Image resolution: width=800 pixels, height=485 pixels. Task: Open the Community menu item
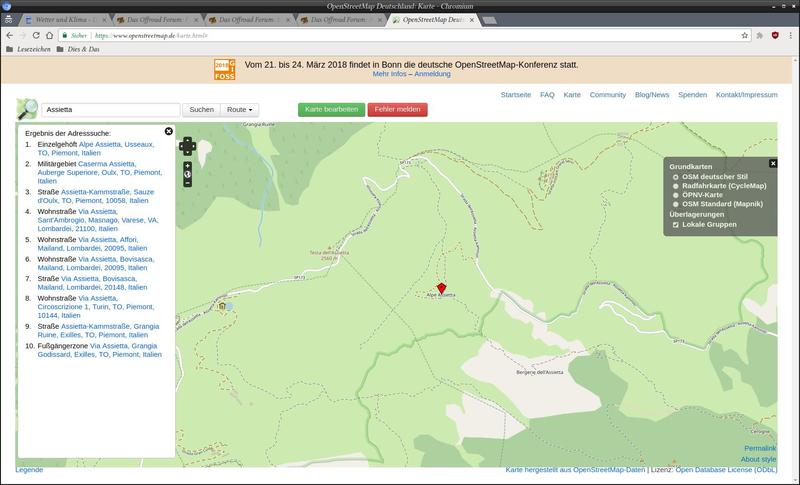pos(608,95)
